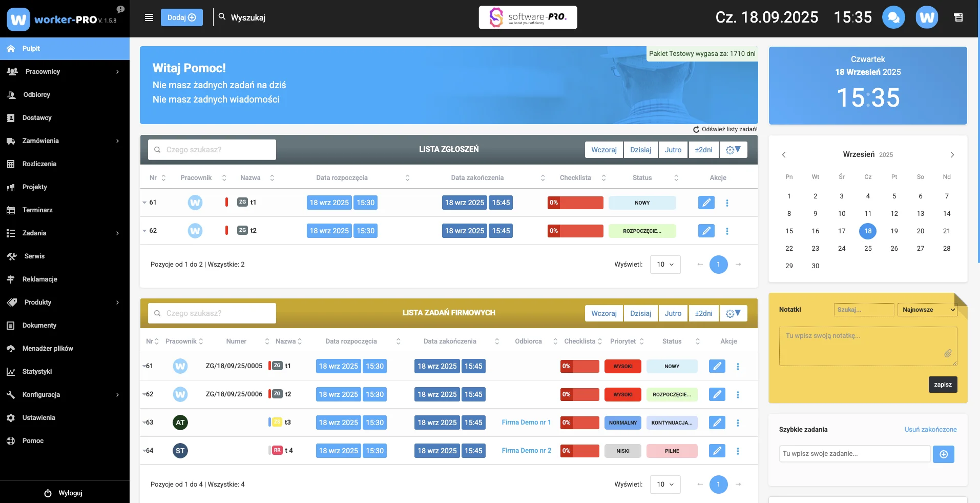Image resolution: width=980 pixels, height=503 pixels.
Task: Filter Lista zgłoszeń by Wczoraj
Action: pyautogui.click(x=604, y=150)
